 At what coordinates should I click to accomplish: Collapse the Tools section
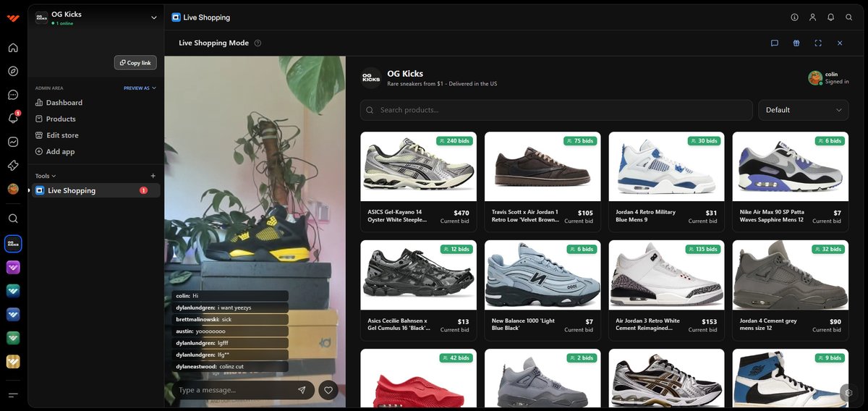46,176
